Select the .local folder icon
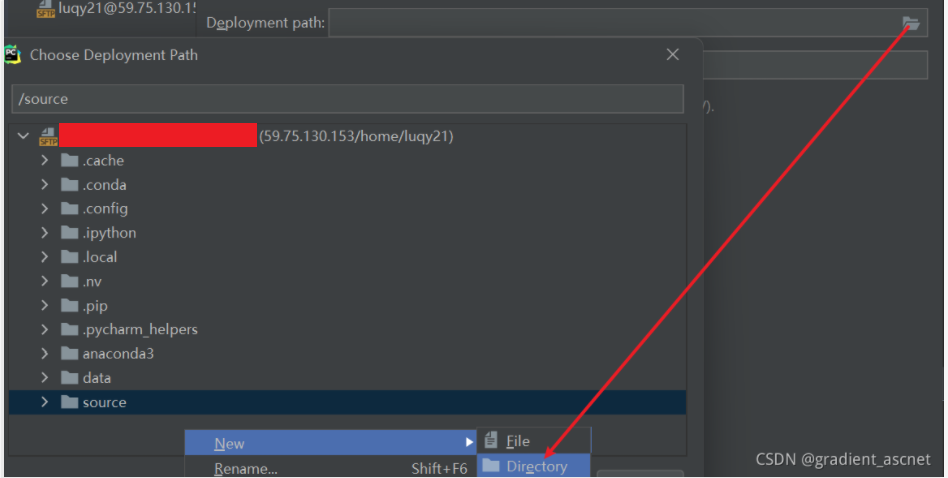Viewport: 948px width, 478px height. [70, 257]
